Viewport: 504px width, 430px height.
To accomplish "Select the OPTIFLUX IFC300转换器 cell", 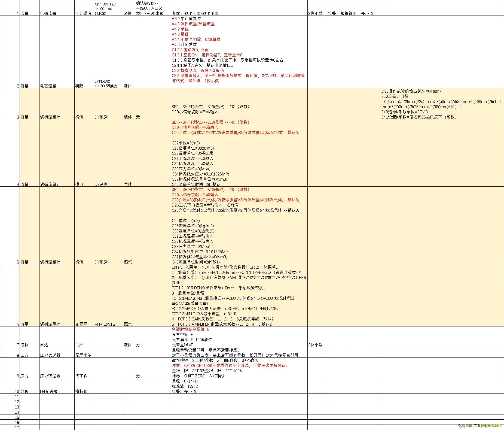I will (109, 52).
